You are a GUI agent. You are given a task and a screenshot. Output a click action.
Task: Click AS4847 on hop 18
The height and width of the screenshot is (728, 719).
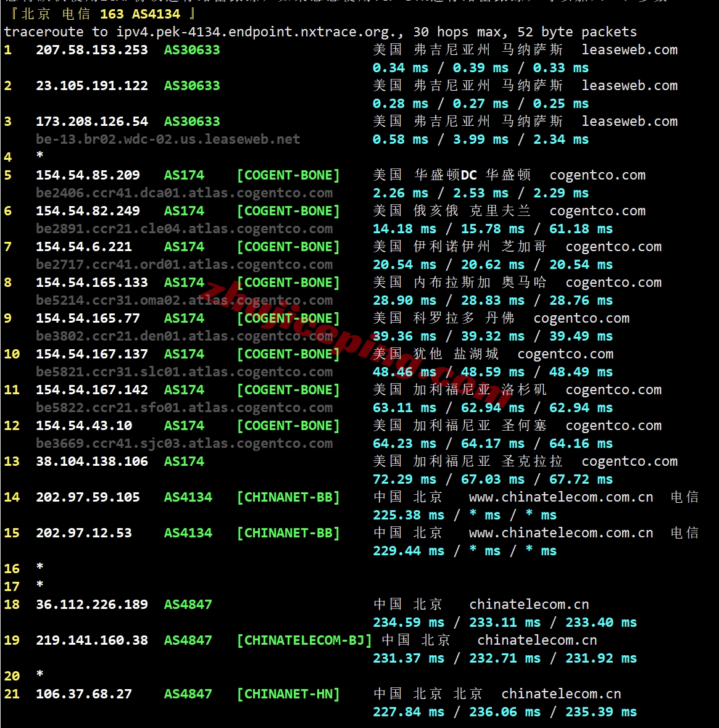click(x=188, y=604)
